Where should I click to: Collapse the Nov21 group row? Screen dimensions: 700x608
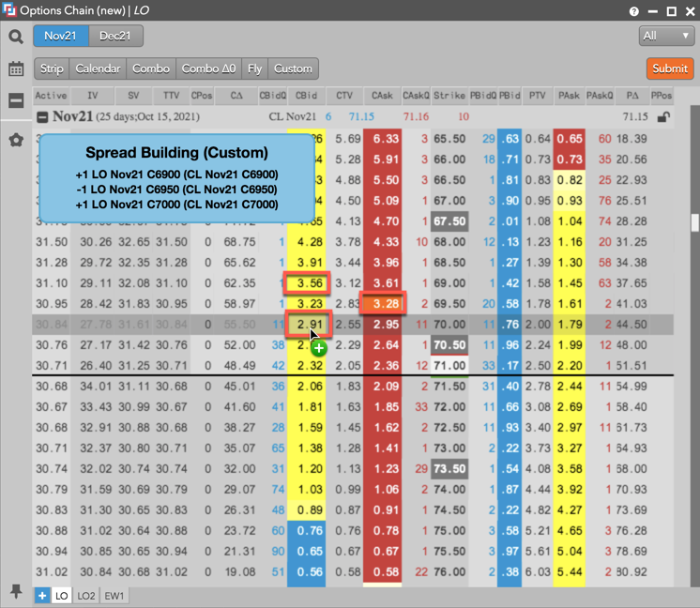(42, 117)
